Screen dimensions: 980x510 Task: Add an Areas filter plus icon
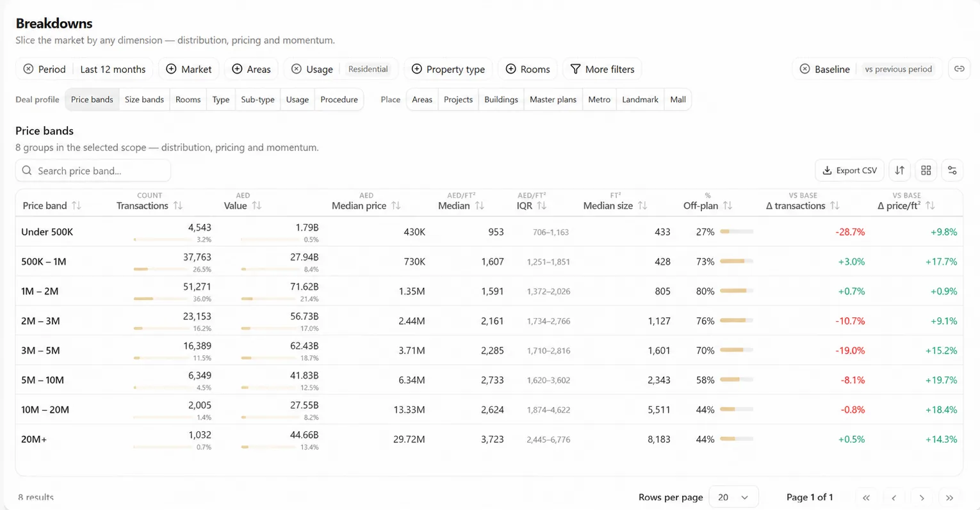click(237, 69)
